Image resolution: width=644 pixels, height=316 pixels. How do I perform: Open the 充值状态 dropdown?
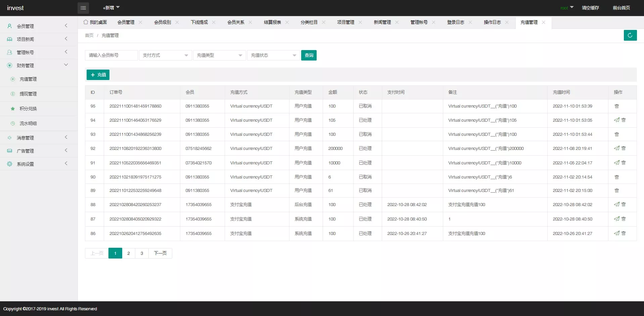[x=273, y=55]
